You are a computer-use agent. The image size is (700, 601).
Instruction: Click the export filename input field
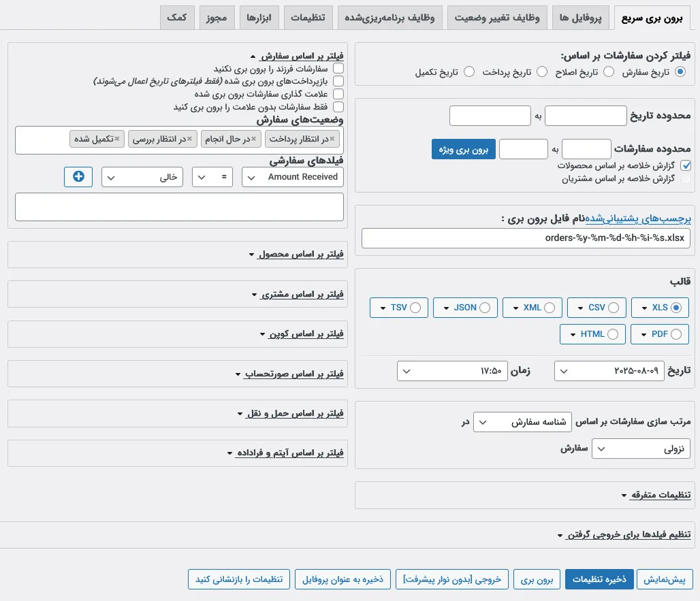[526, 238]
